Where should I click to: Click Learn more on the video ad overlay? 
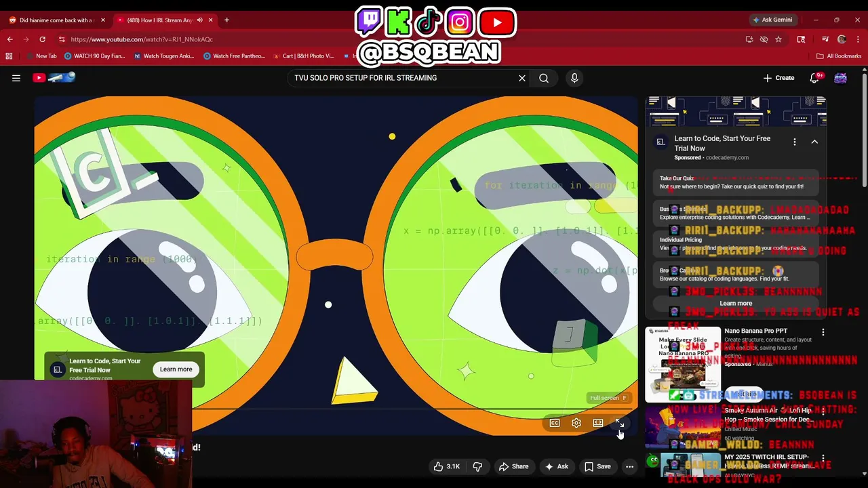tap(176, 369)
